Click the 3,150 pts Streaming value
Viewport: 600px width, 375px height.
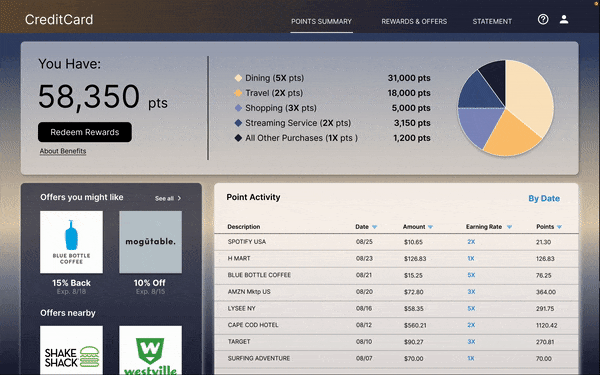412,123
